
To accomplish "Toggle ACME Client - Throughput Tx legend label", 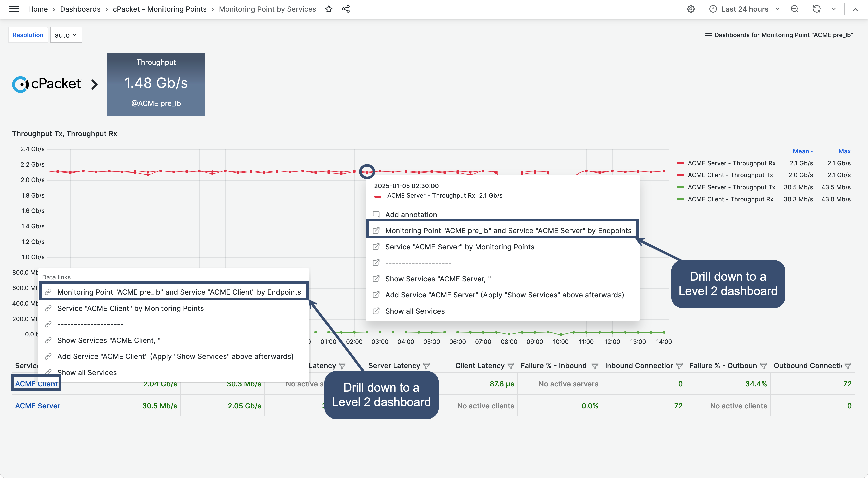I will (730, 175).
